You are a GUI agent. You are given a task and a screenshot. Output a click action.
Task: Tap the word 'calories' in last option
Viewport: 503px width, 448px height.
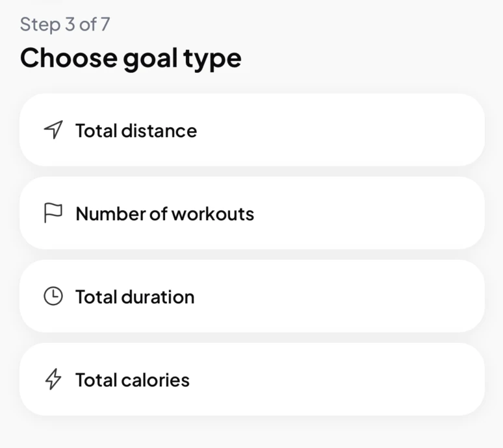tap(155, 380)
